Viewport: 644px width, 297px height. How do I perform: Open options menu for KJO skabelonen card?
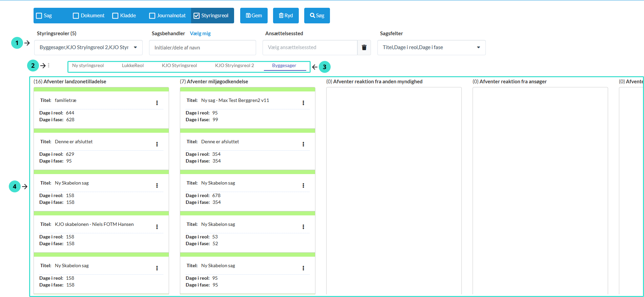[x=157, y=227]
